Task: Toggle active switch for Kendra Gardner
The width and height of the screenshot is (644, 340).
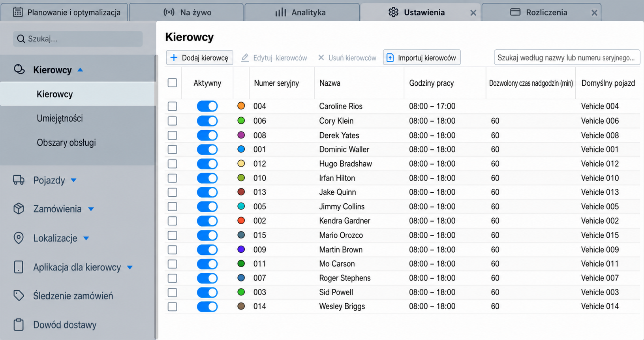Action: click(207, 221)
